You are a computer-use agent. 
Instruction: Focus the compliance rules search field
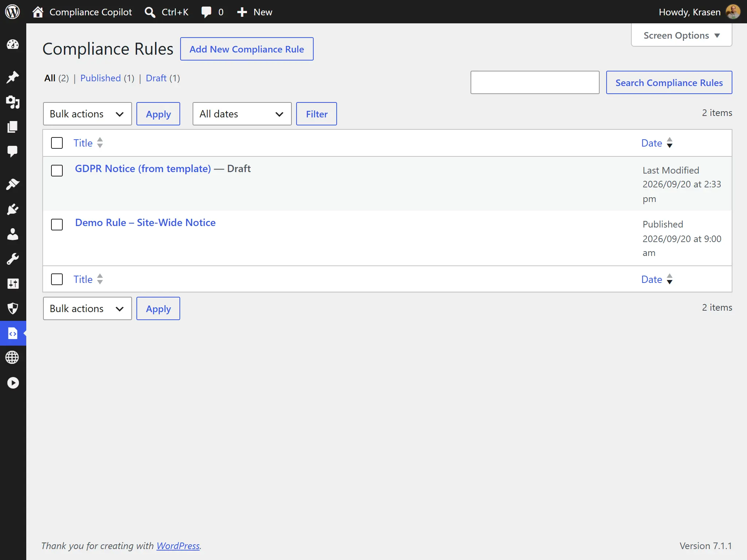(x=535, y=82)
